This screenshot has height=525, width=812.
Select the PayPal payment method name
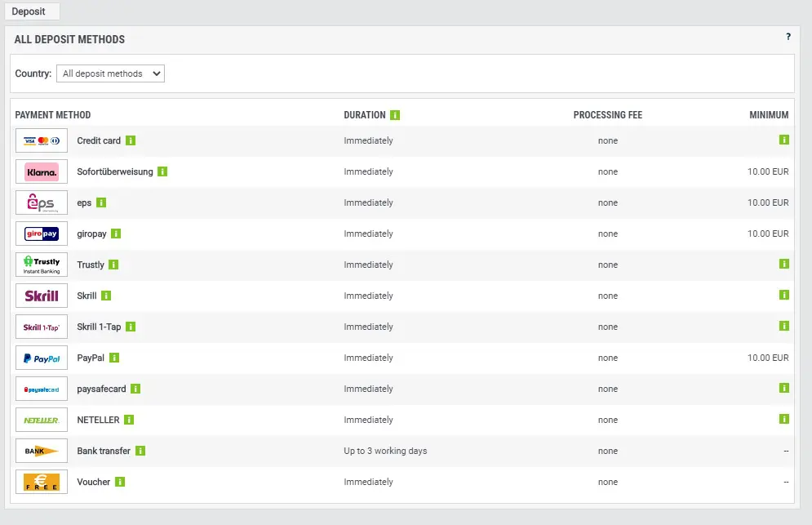click(91, 358)
